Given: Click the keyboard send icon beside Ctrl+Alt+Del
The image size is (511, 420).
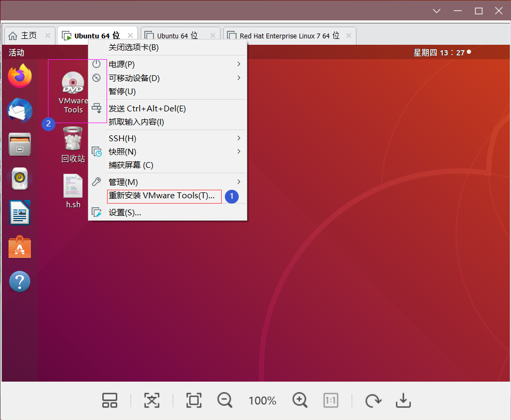Looking at the screenshot, I should click(x=96, y=108).
